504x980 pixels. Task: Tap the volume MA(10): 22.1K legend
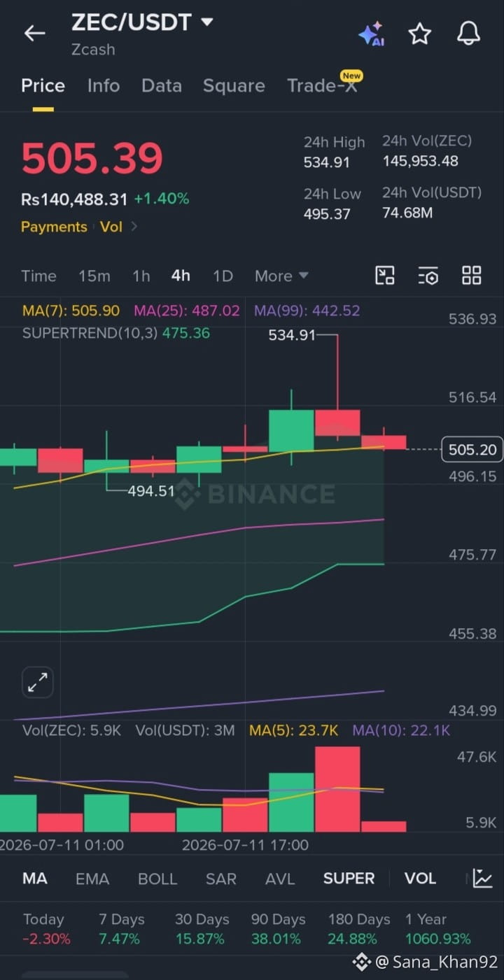pos(401,731)
